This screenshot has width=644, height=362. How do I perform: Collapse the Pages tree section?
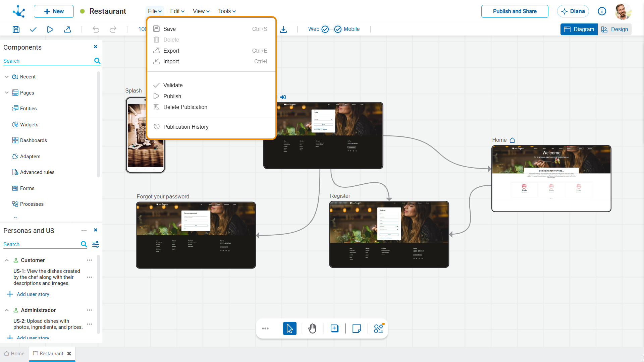(7, 93)
